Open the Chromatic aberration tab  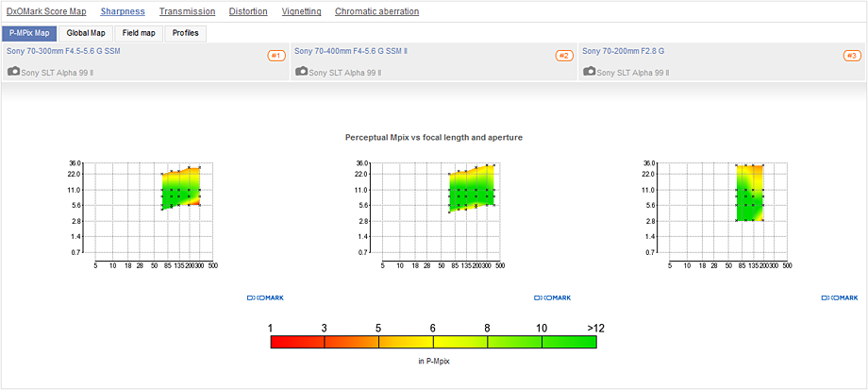[x=377, y=11]
